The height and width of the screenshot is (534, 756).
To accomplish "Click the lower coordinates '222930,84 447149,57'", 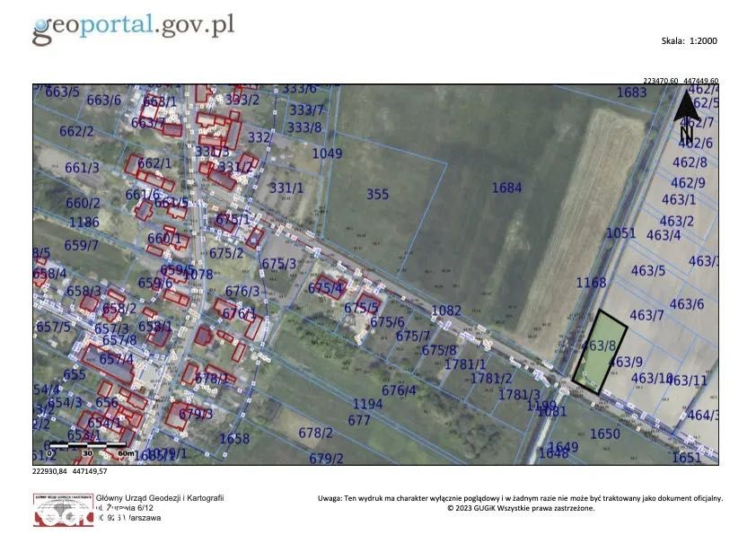I will [x=69, y=471].
